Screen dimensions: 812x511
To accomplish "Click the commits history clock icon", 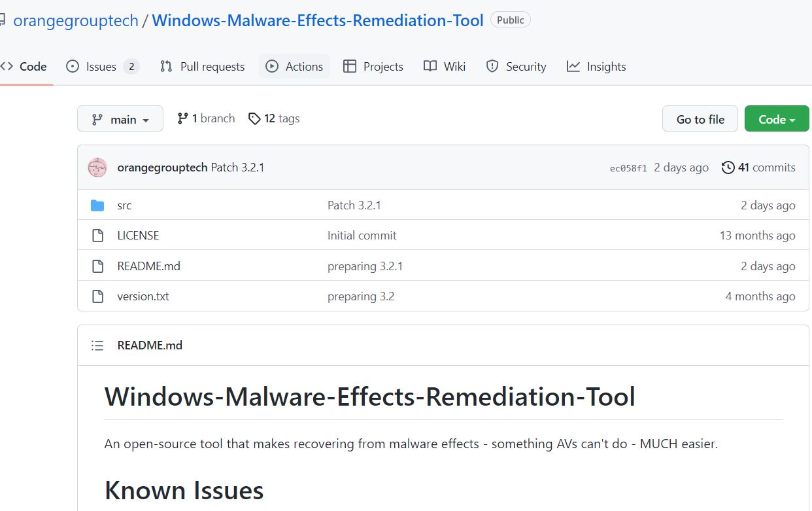I will (x=728, y=167).
